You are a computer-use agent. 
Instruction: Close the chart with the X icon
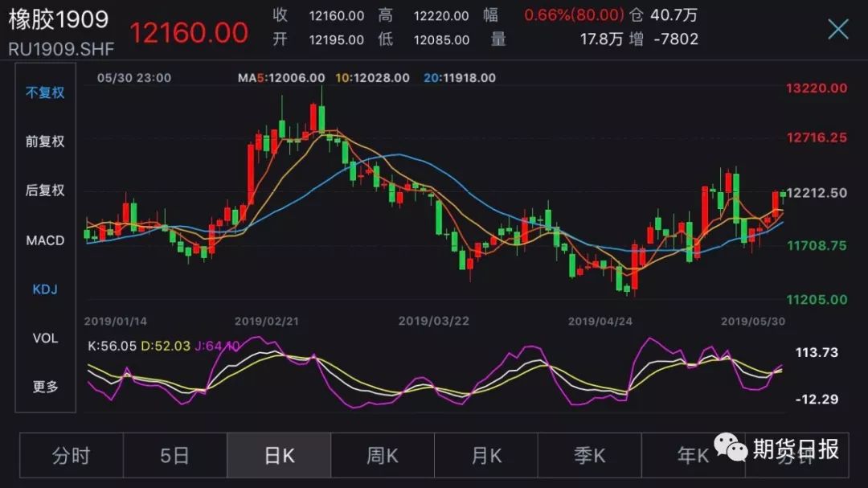838,29
